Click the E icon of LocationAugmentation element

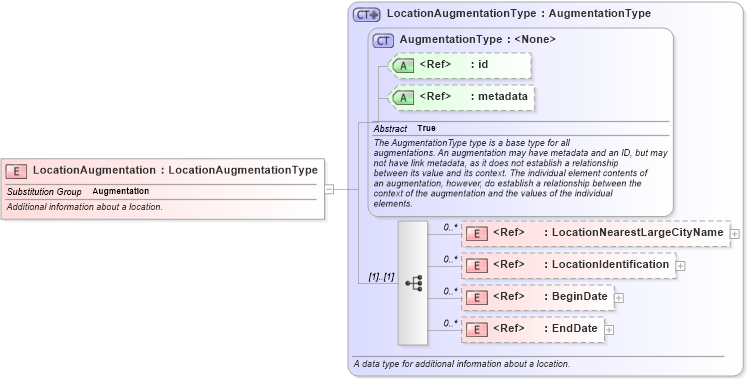coord(16,171)
